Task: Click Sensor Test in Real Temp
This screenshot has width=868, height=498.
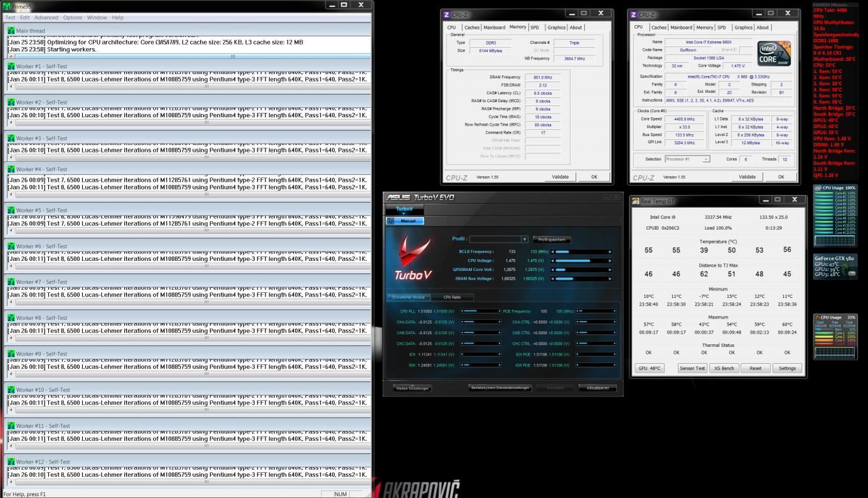Action: click(692, 368)
